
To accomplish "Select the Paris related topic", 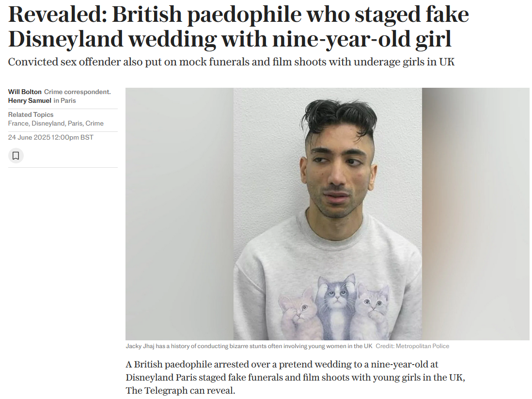I will pyautogui.click(x=75, y=123).
